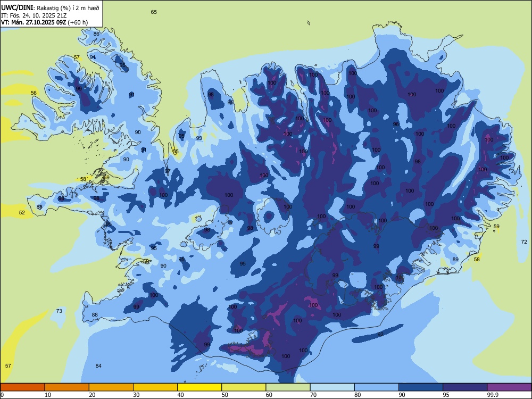532x399 pixels.
Task: Click the amber 20–30 legend swatch
Action: tap(111, 387)
